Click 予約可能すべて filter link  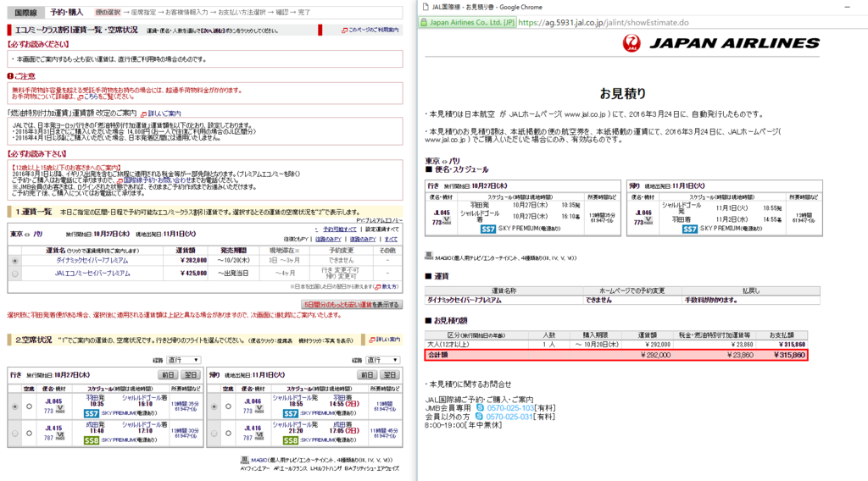pyautogui.click(x=340, y=229)
